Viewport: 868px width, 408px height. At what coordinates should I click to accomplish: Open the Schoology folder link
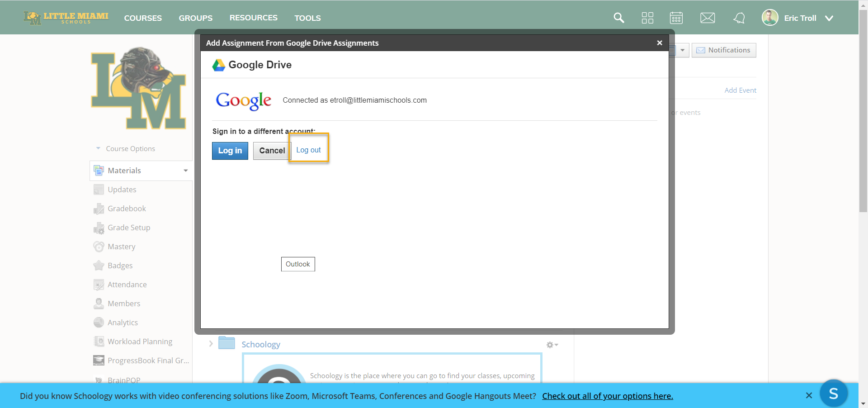(261, 344)
